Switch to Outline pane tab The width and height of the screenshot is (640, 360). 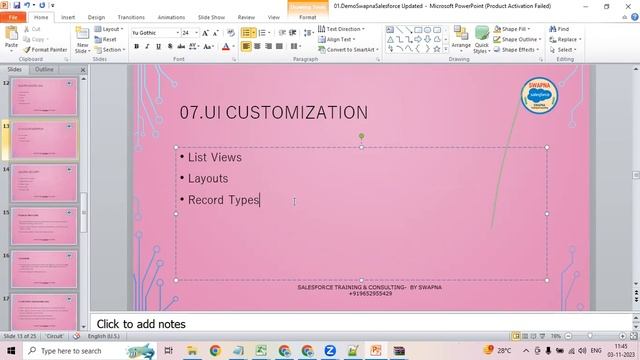tap(44, 69)
